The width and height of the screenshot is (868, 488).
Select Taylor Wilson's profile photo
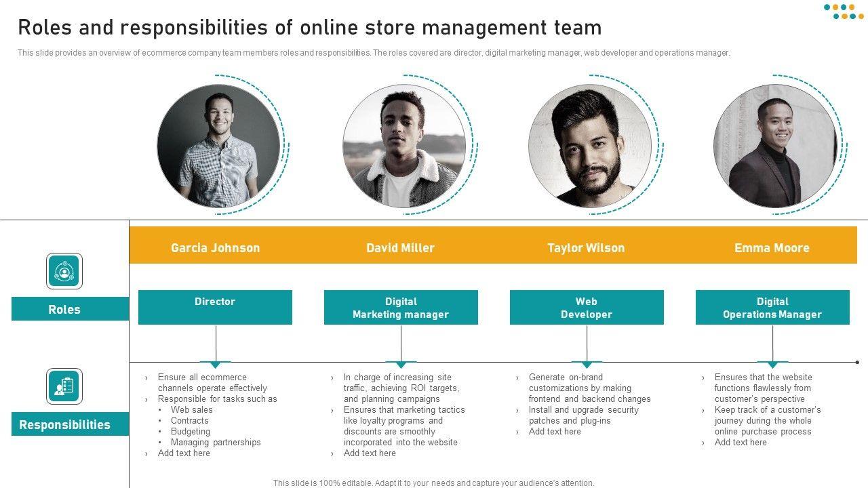pyautogui.click(x=589, y=146)
